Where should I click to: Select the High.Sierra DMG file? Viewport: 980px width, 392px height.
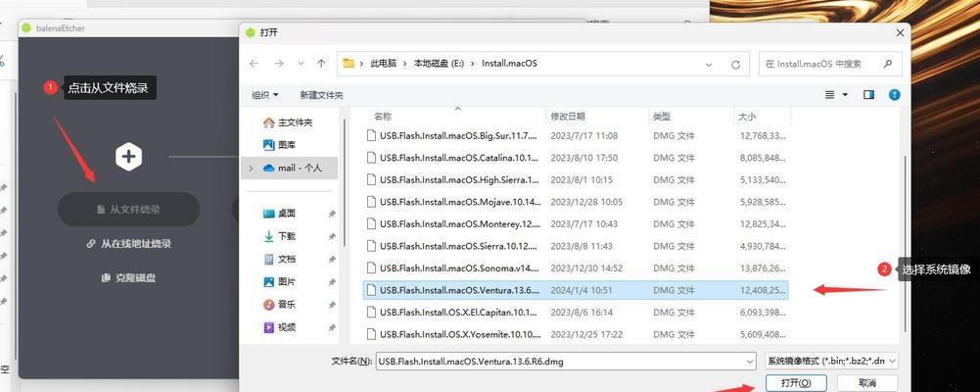tap(576, 180)
